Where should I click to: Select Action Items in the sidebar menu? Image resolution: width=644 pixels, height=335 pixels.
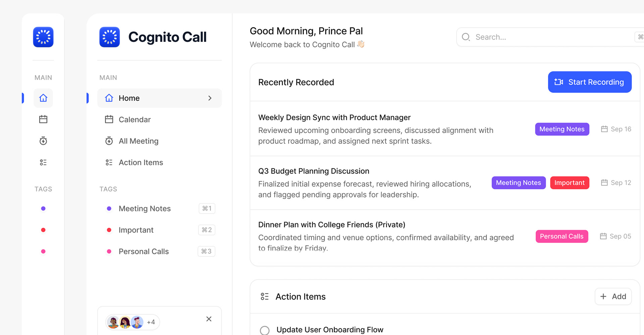coord(141,162)
